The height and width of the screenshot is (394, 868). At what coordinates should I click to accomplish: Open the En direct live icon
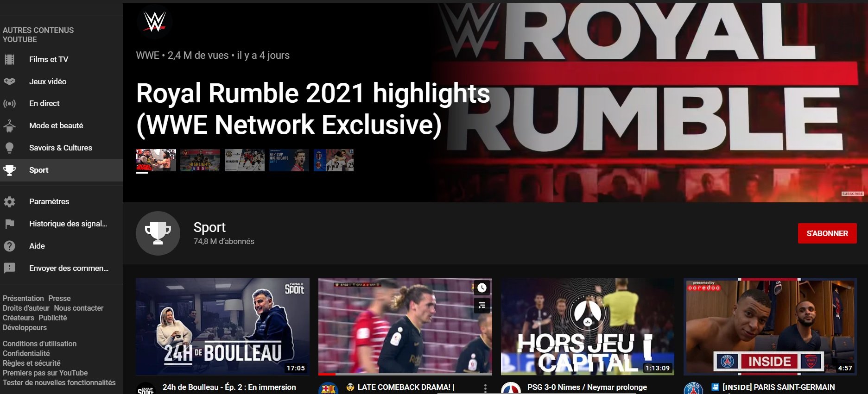point(9,103)
